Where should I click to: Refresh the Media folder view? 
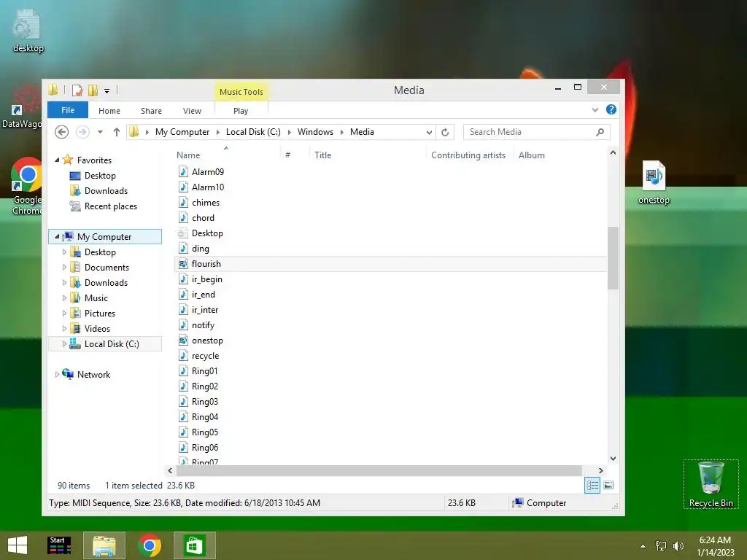click(x=445, y=133)
